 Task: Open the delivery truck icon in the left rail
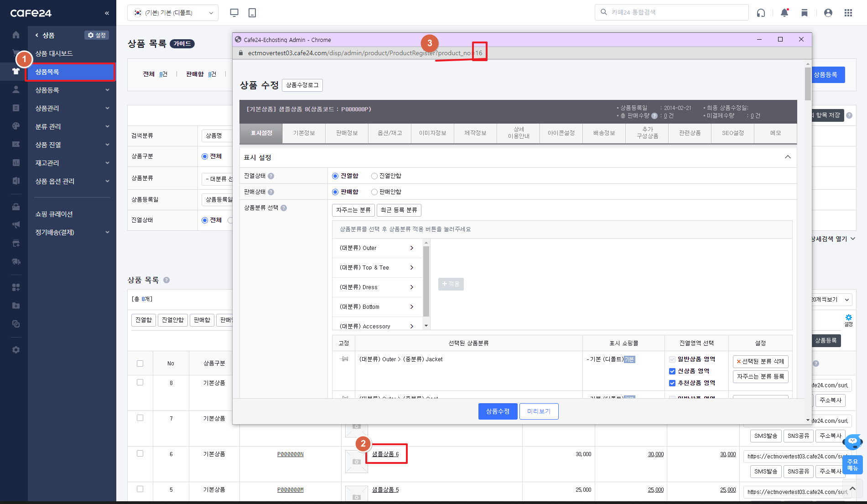[16, 261]
